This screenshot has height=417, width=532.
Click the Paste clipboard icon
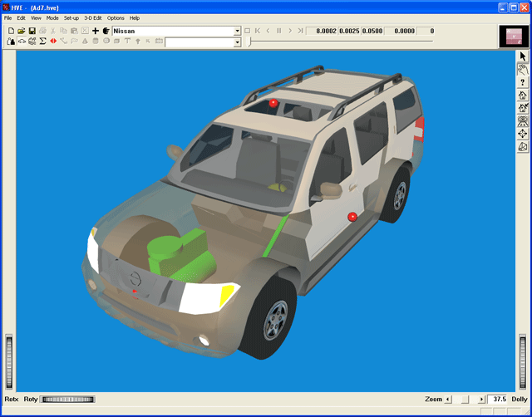[x=74, y=31]
